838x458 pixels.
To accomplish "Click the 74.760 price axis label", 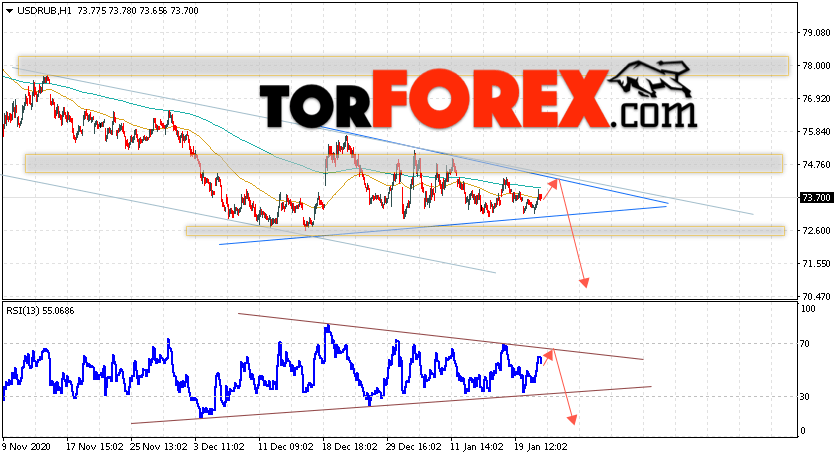I will 816,165.
